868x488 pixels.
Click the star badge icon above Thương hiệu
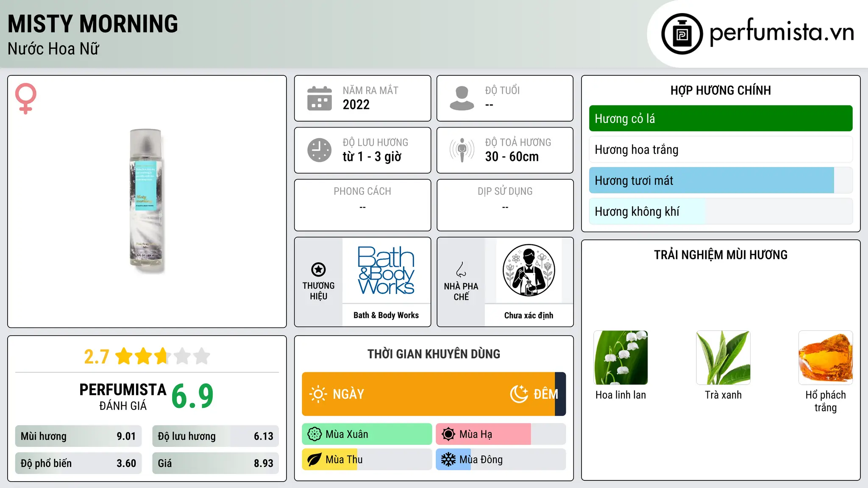coord(318,269)
